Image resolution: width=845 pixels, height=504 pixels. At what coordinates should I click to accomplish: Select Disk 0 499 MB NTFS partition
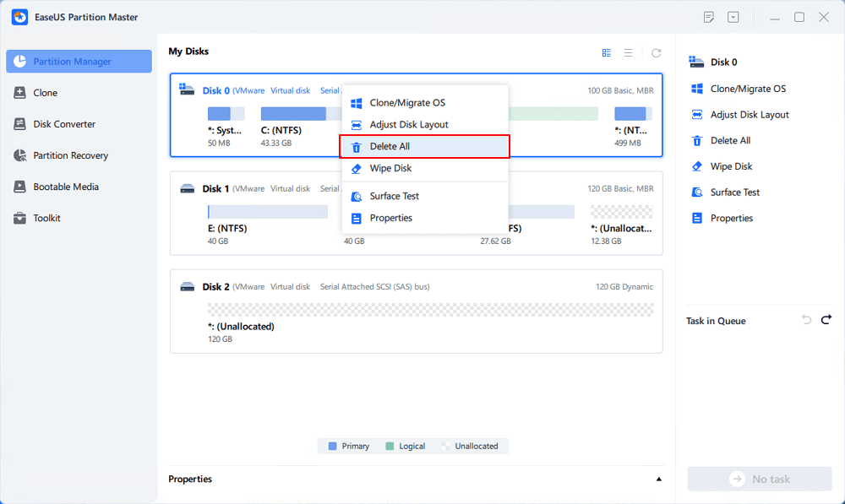click(633, 114)
